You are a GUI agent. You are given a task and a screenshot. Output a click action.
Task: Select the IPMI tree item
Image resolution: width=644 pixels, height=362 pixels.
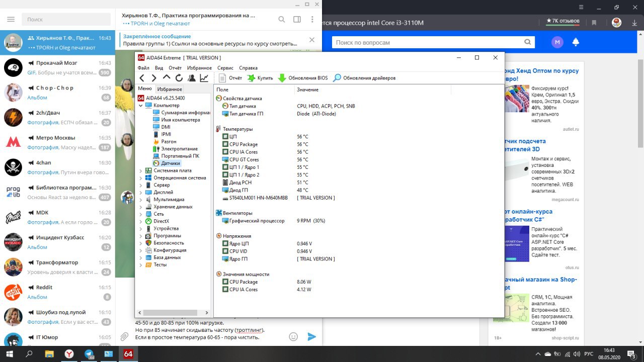(x=162, y=134)
